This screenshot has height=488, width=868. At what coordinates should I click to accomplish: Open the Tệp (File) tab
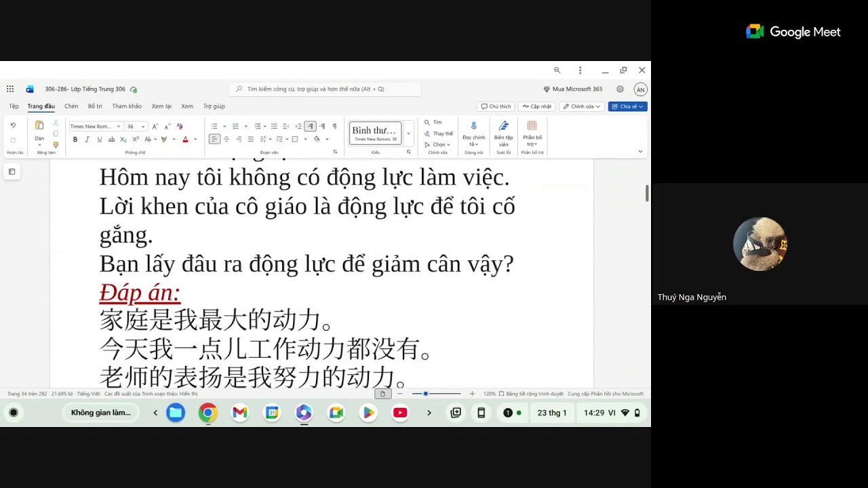[14, 106]
